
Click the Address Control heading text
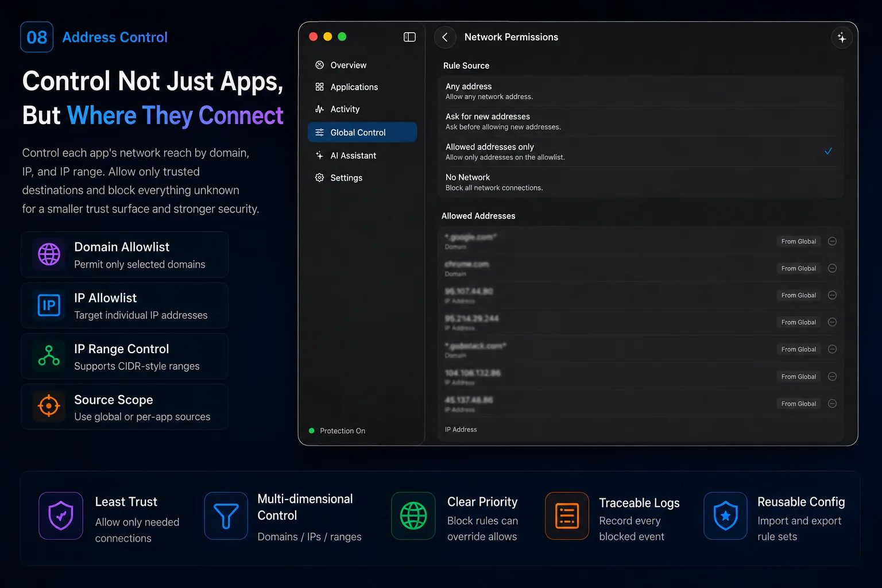pyautogui.click(x=115, y=37)
